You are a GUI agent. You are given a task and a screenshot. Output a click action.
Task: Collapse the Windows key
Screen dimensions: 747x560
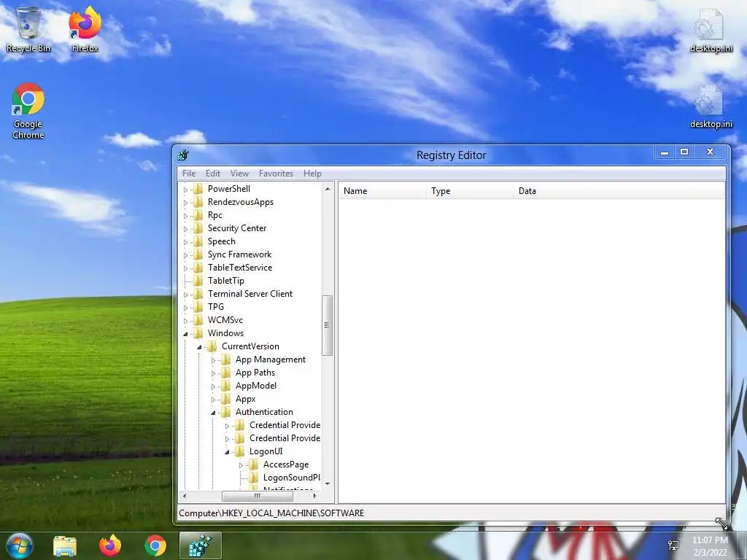tap(185, 334)
